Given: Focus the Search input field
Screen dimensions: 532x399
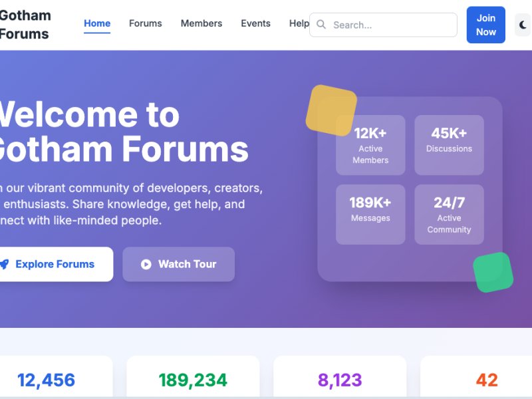Looking at the screenshot, I should [392, 25].
